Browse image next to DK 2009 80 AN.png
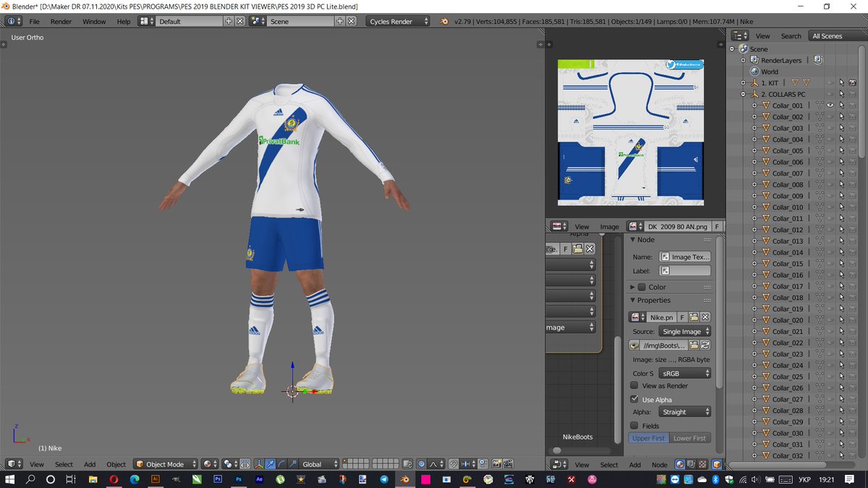The width and height of the screenshot is (868, 488). point(635,226)
